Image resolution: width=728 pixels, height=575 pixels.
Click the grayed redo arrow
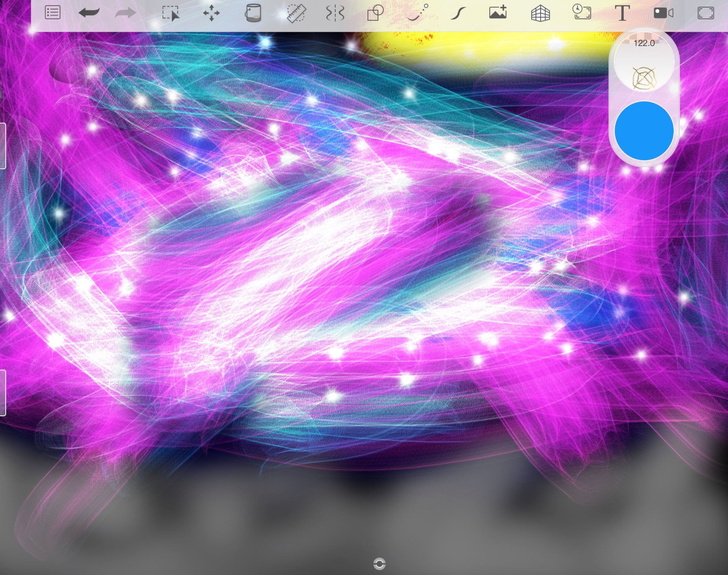click(x=126, y=13)
